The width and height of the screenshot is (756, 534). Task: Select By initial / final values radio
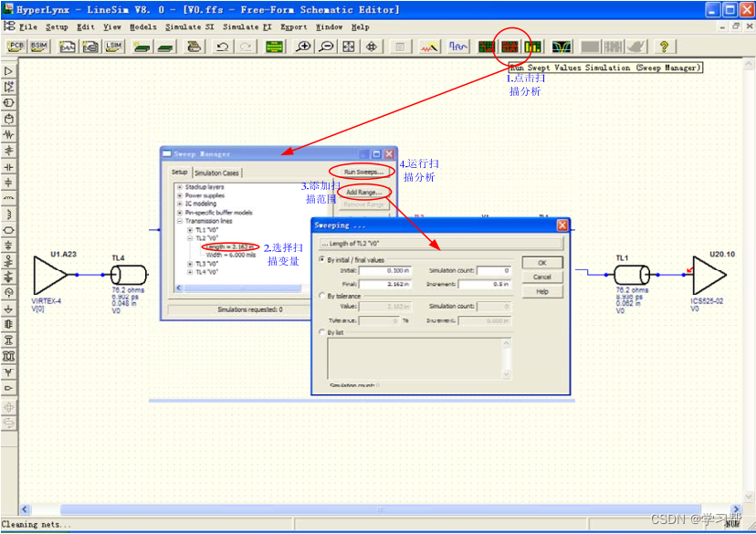(322, 259)
